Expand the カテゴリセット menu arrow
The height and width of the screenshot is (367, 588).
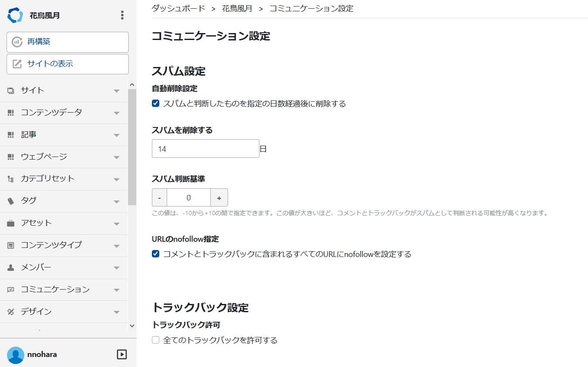(116, 179)
